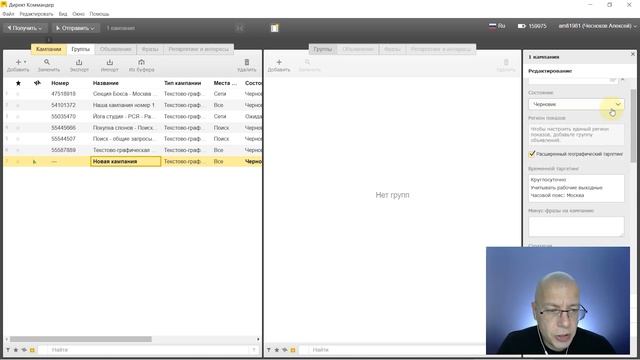Click the Регион показов box

576,134
